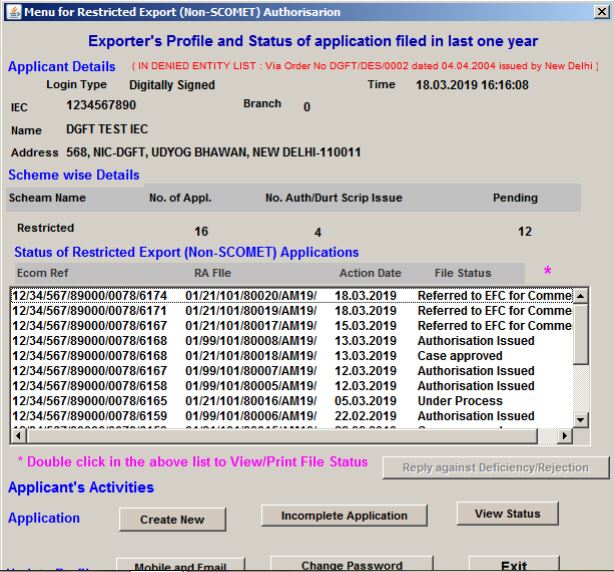Viewport: 614px width, 572px height.
Task: Select row with RA File 01/99/101/80007/AM19/
Action: pos(292,371)
